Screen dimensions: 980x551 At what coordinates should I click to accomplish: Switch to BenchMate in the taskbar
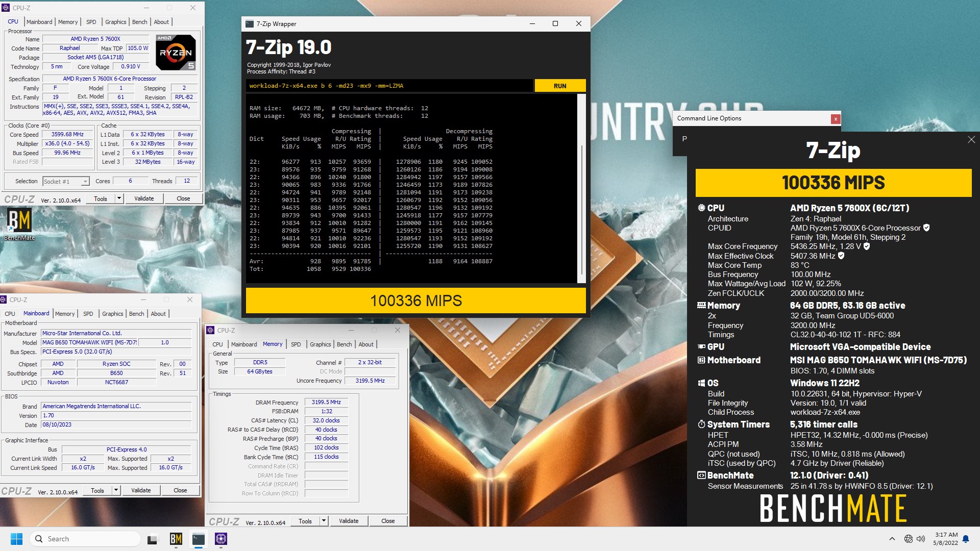click(x=176, y=539)
